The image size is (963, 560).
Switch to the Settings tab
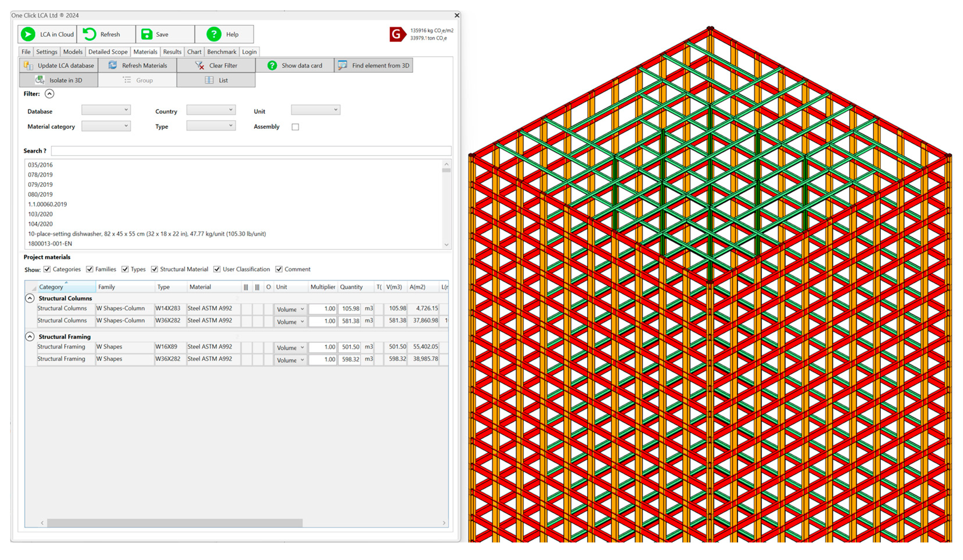[x=47, y=52]
